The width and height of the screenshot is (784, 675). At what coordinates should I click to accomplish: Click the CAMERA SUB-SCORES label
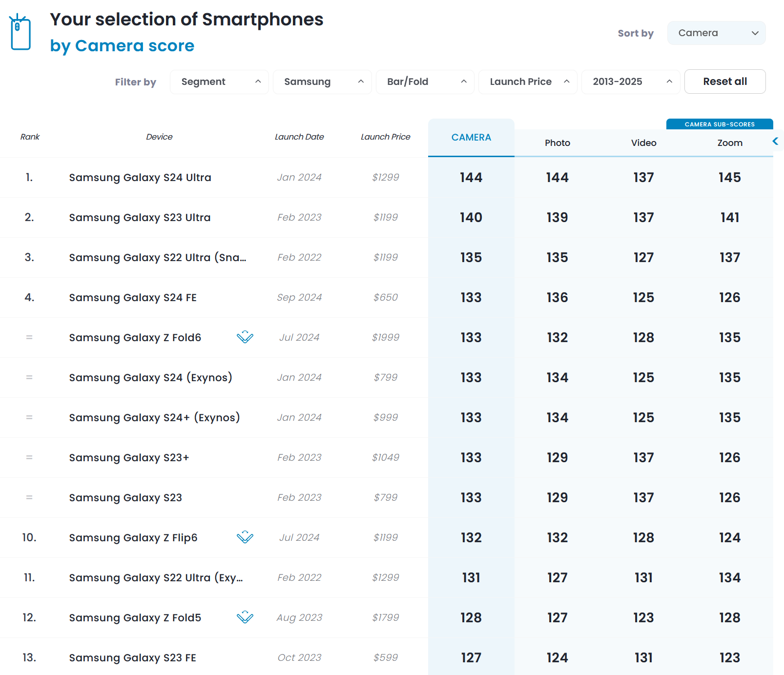pos(720,124)
